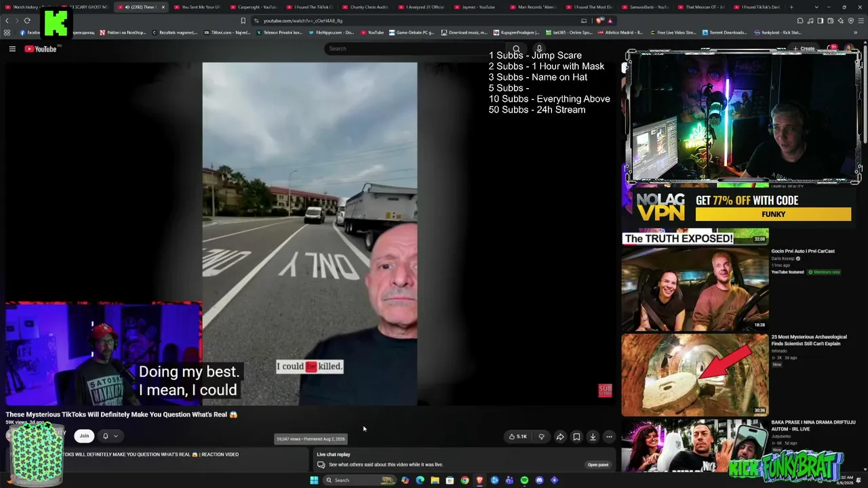Image resolution: width=868 pixels, height=488 pixels.
Task: Switch to the Jaymez YouTube tab
Action: (479, 7)
